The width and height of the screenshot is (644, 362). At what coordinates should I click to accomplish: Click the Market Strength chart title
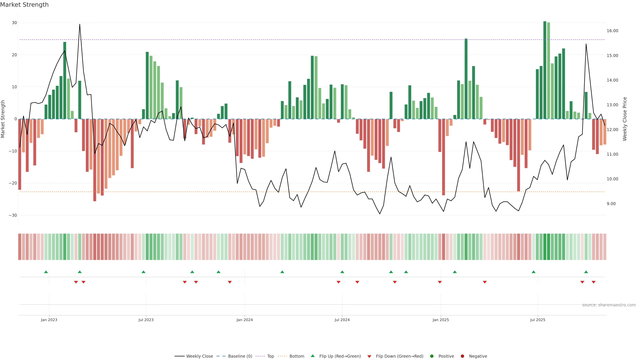click(x=24, y=5)
